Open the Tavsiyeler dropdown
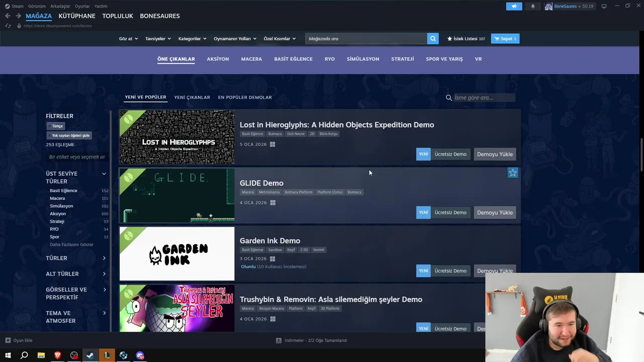644x362 pixels. tap(158, 39)
